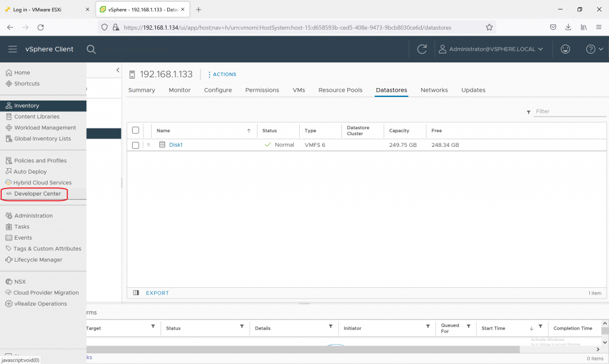
Task: Switch to the Updates tab
Action: [473, 90]
